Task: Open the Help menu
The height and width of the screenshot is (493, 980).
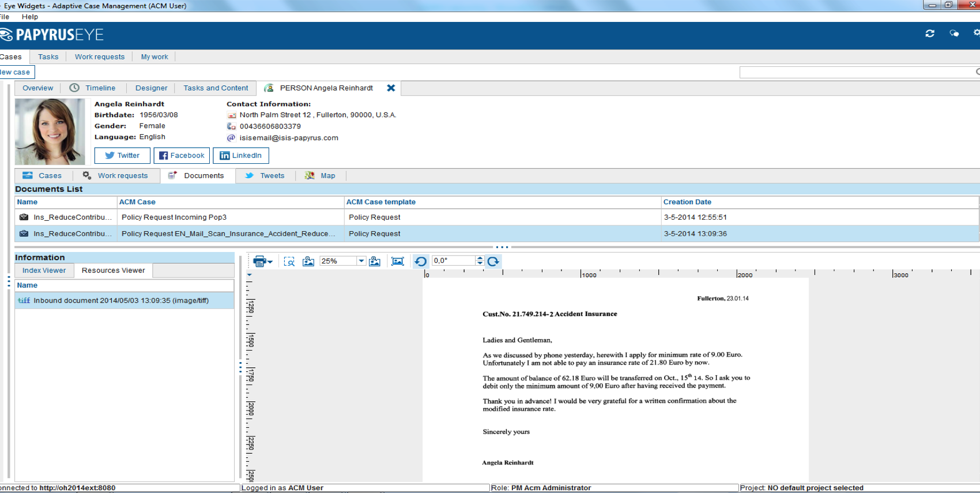Action: (30, 17)
